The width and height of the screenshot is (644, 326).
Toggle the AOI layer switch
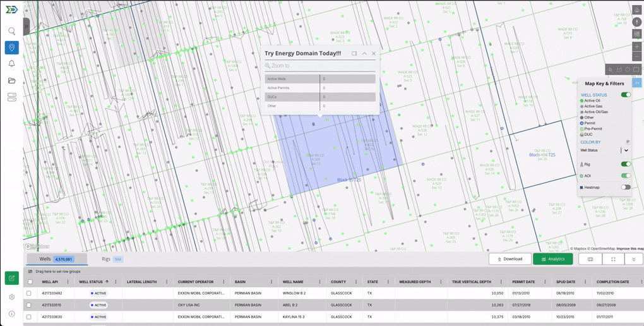pyautogui.click(x=626, y=176)
